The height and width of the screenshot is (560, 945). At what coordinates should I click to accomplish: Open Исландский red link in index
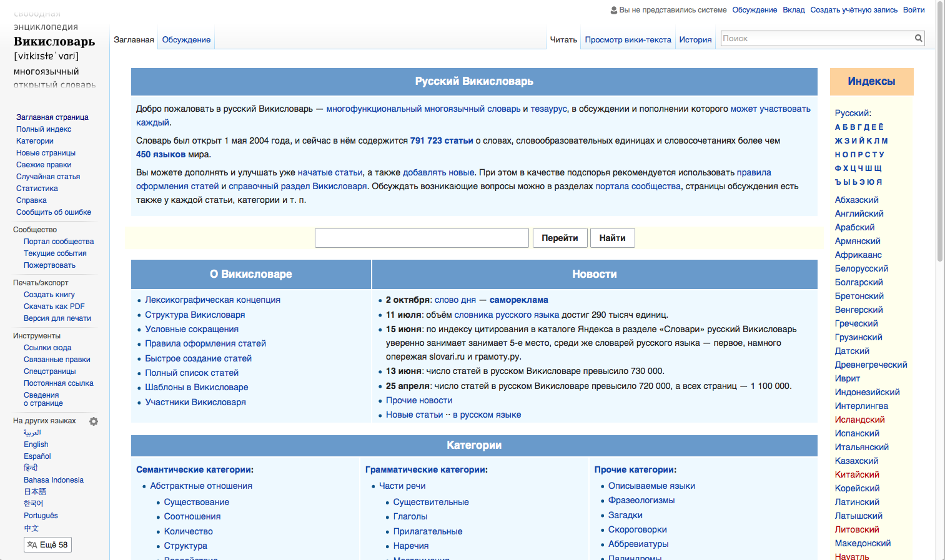tap(859, 420)
